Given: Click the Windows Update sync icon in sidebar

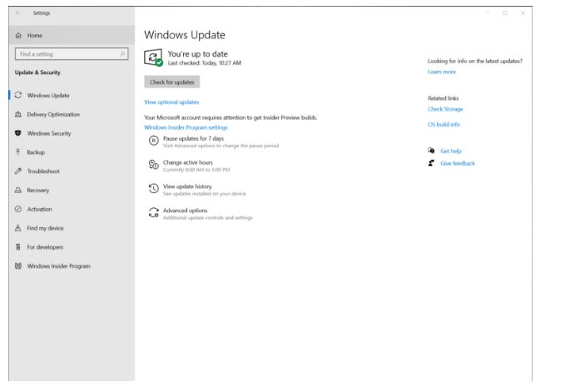Looking at the screenshot, I should pyautogui.click(x=18, y=95).
